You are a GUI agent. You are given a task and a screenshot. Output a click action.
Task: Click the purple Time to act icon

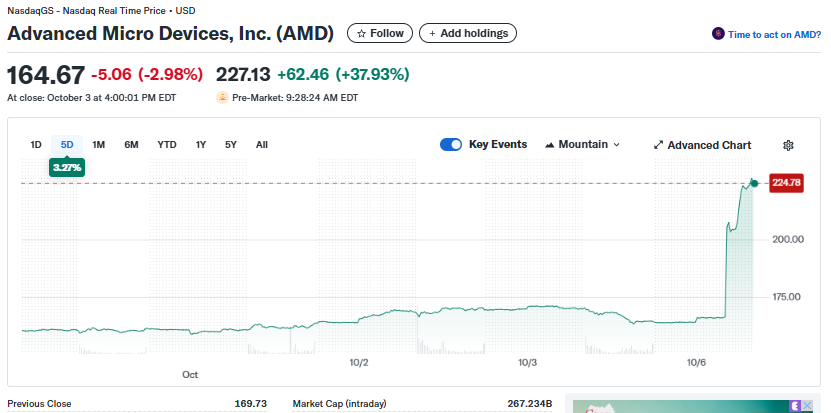click(718, 34)
